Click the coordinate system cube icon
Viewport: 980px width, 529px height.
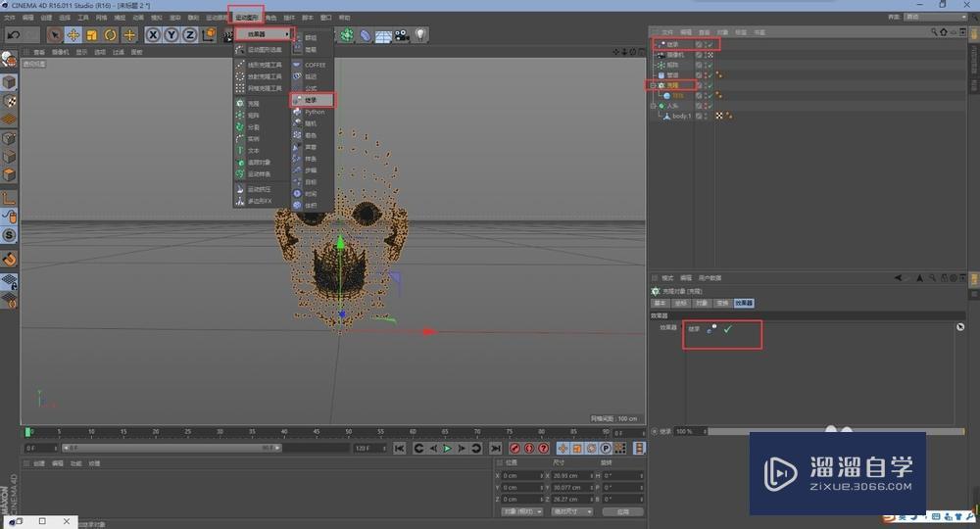(209, 34)
